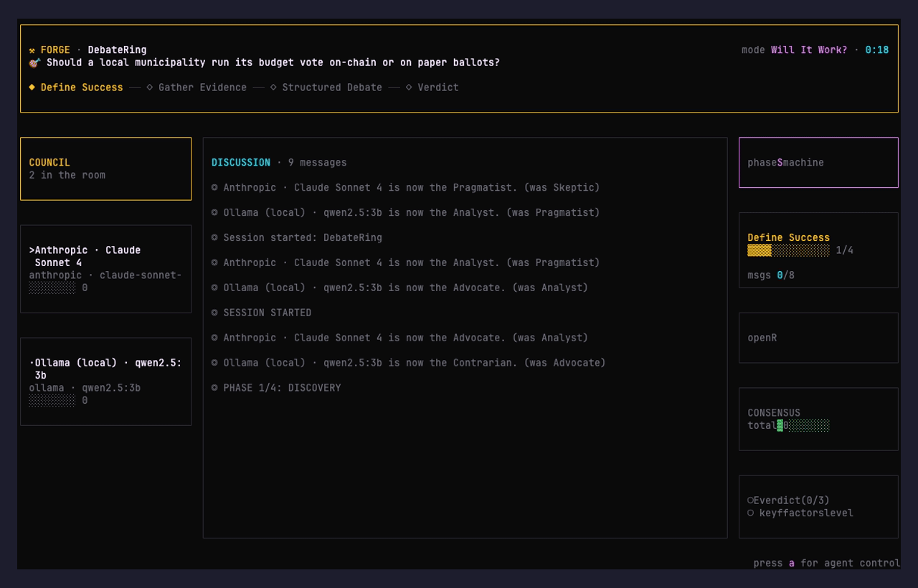Image resolution: width=918 pixels, height=588 pixels.
Task: Click the FORGE hammer icon in the header
Action: 33,50
